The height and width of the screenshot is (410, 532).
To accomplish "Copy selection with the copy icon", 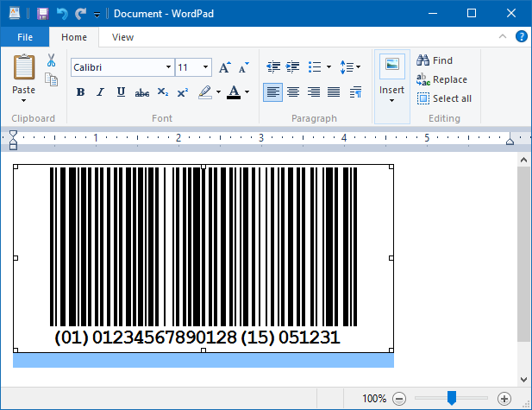I will click(51, 79).
